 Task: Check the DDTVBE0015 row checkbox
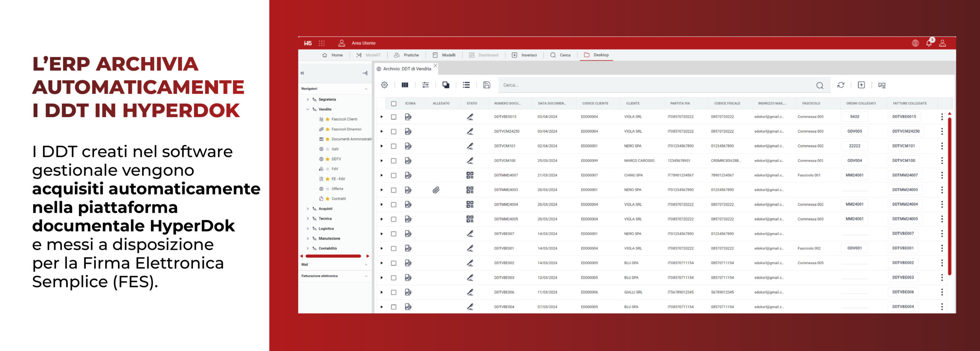(x=394, y=117)
